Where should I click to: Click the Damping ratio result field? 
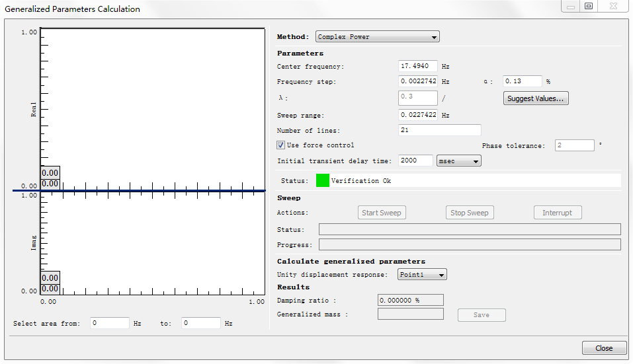[x=411, y=301]
